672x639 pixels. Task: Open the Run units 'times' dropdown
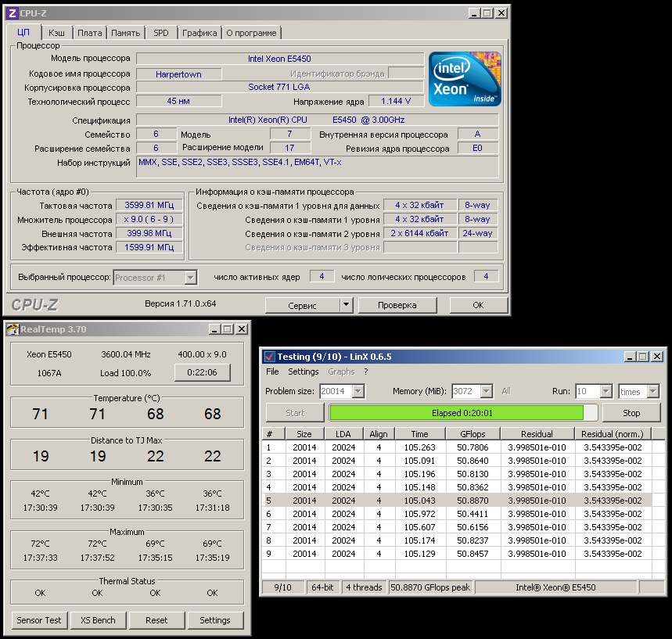[654, 391]
